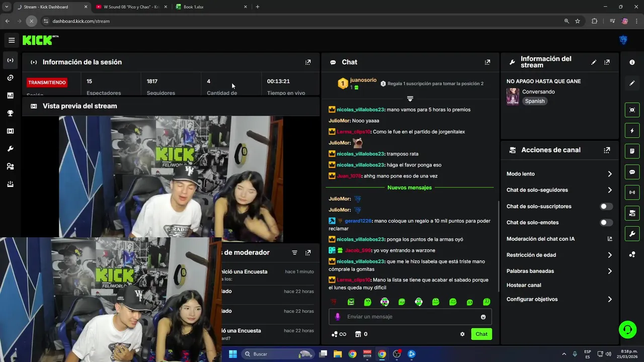644x362 pixels.
Task: Click the bubbles icon at the right toolbar bottom
Action: pos(632,254)
